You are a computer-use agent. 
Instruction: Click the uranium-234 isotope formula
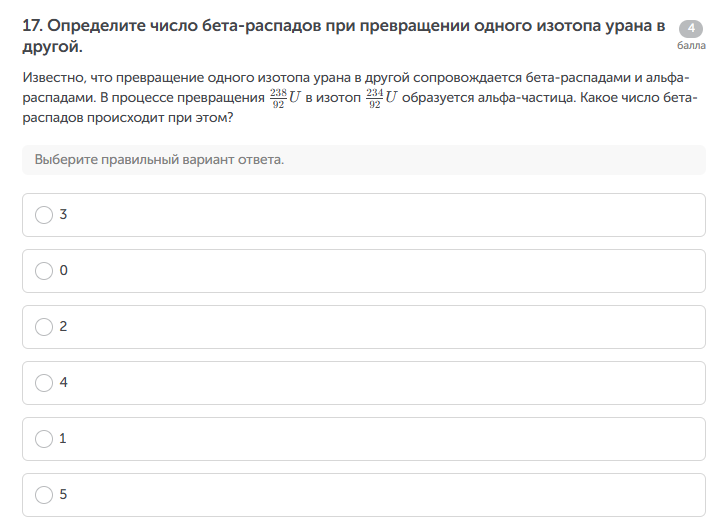click(x=381, y=98)
